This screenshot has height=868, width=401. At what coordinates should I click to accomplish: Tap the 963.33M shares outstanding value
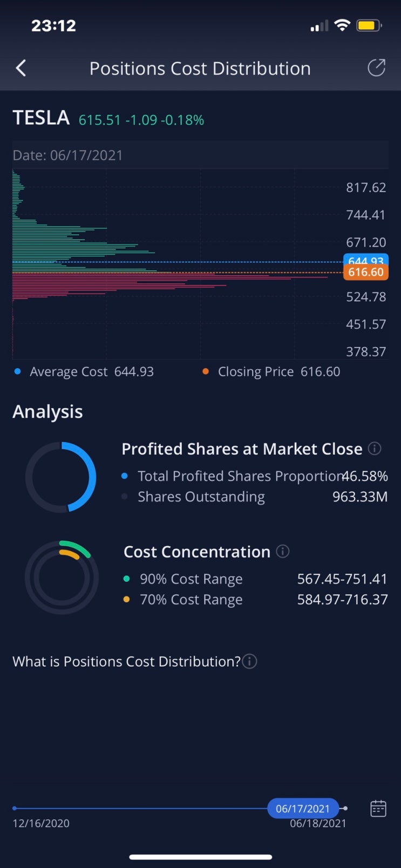(360, 497)
